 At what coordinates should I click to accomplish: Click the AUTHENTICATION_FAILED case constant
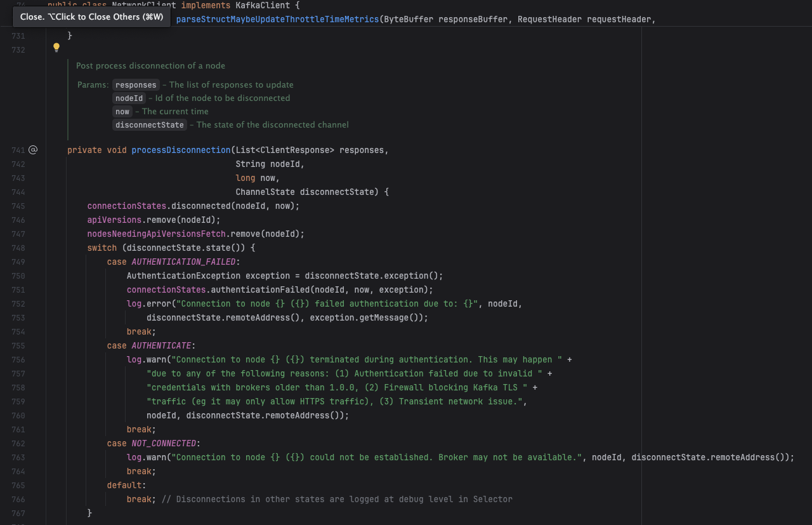[x=183, y=262]
